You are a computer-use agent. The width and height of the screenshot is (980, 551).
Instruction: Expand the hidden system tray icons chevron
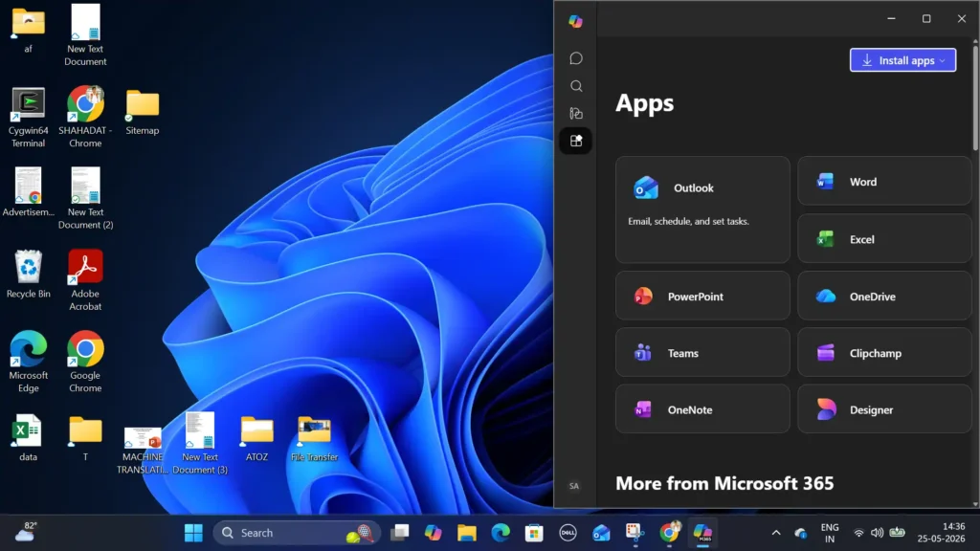point(775,533)
